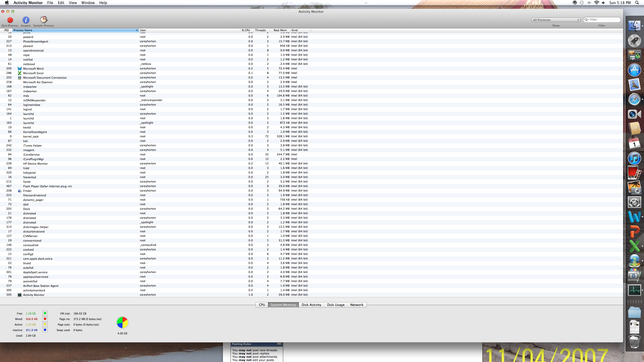
Task: Launch iTunes from the Dock
Action: [x=634, y=158]
